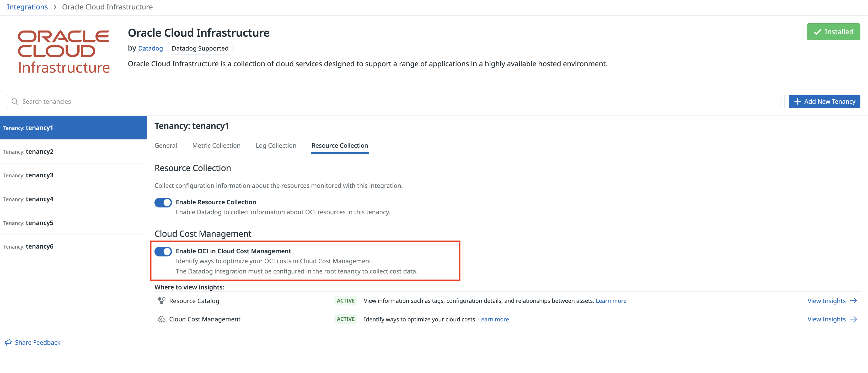Viewport: 868px width, 373px height.
Task: Select tenancy1 in the sidebar
Action: click(73, 128)
